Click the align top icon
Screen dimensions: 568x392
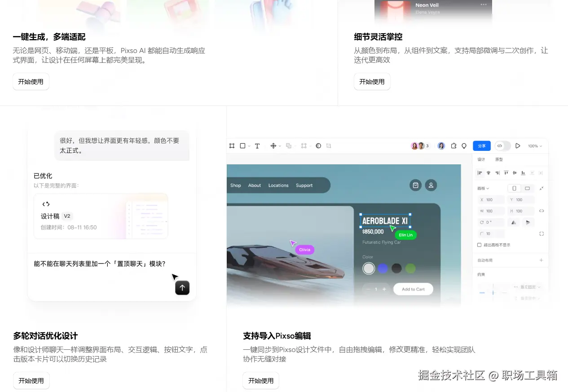pos(506,173)
